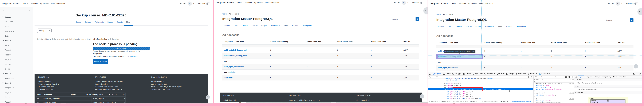
Task: Activate the DevTools element picker icon
Action: coord(430,74)
